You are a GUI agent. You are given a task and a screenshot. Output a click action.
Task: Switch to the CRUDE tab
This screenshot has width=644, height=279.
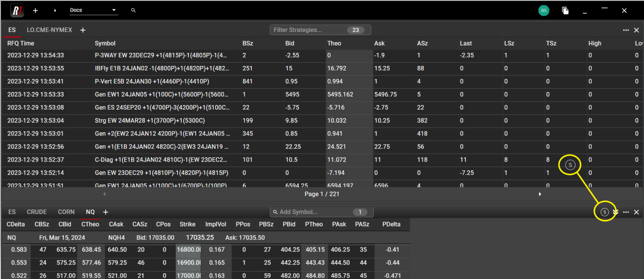tap(37, 212)
